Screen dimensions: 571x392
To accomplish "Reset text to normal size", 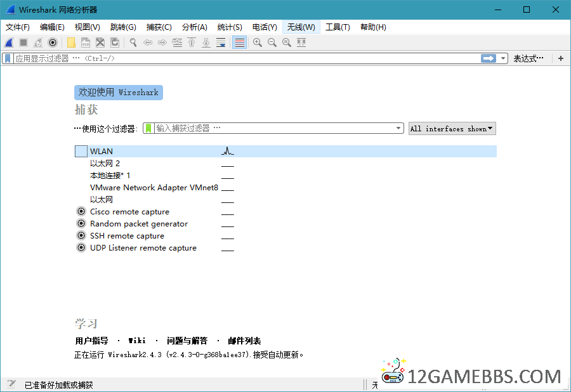I will point(287,42).
